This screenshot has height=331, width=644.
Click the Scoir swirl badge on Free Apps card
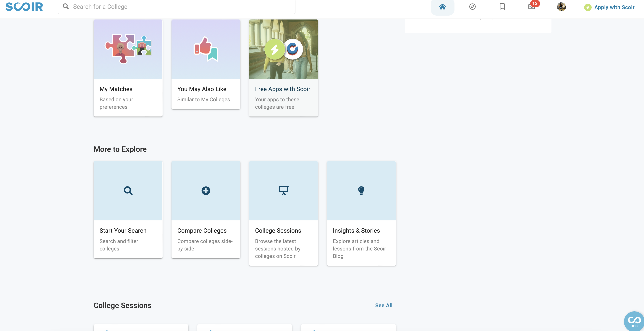[293, 49]
